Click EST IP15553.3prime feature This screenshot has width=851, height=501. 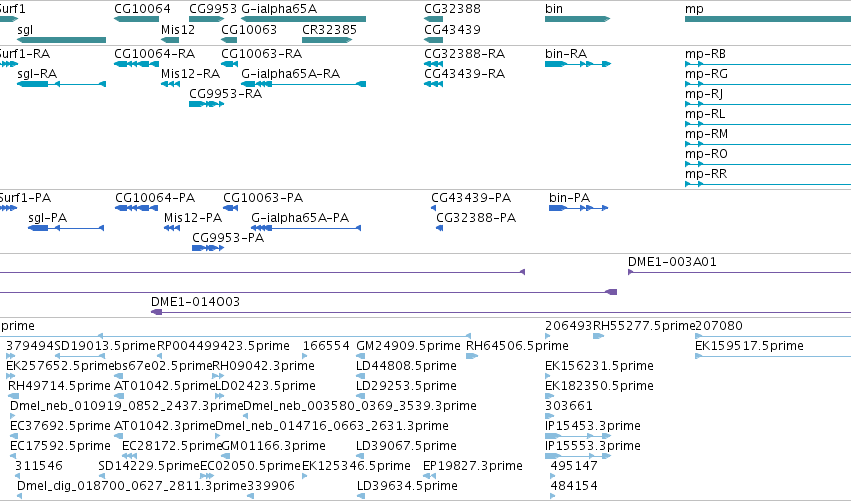point(578,456)
